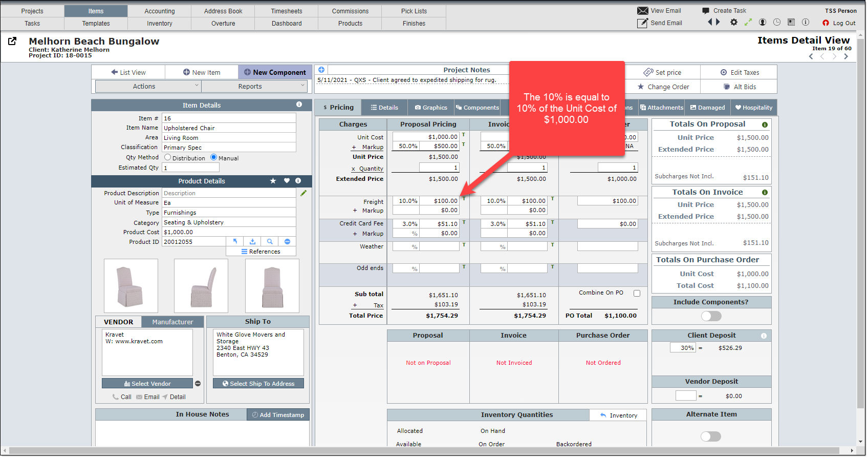Click the Select Vendor button
Viewport: 868px width, 458px height.
tap(147, 384)
